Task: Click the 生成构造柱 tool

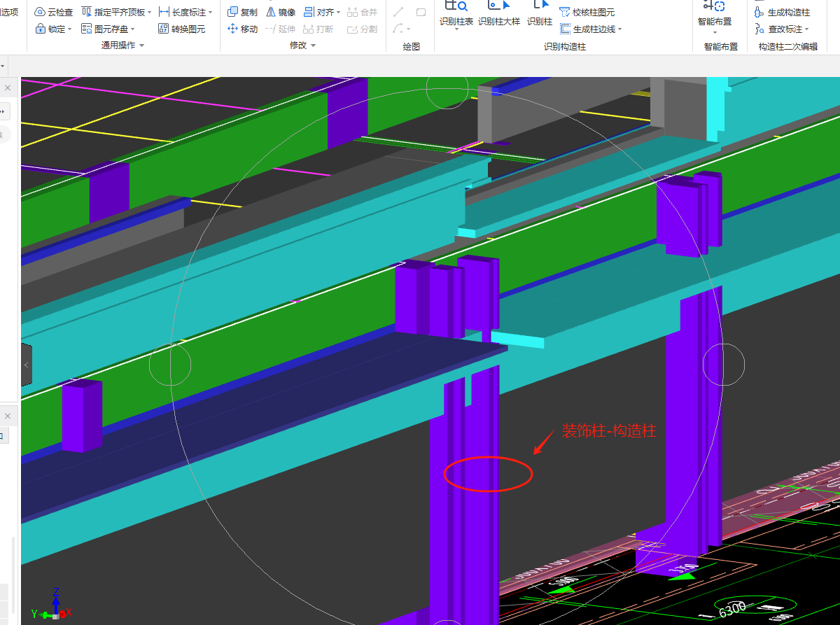Action: pos(782,12)
